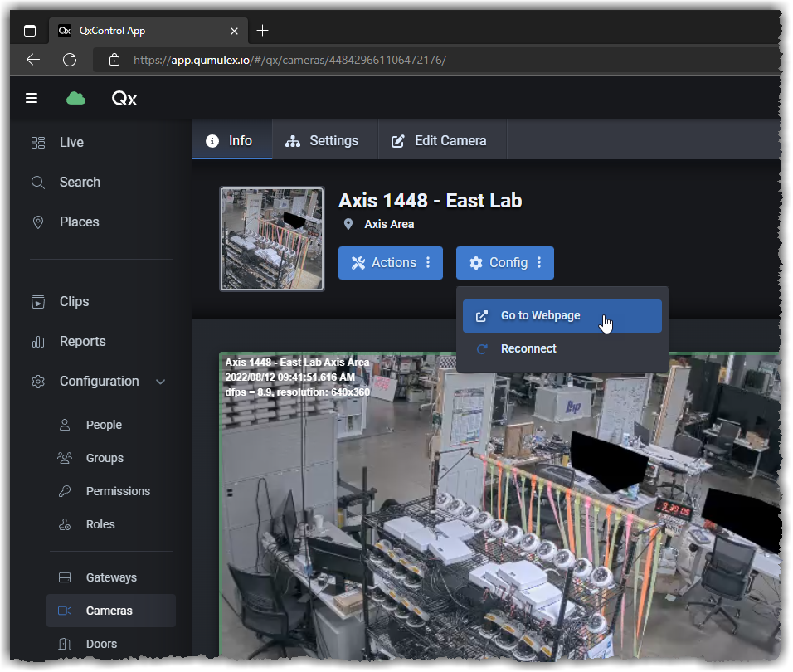Open the Actions dropdown three-dot menu
This screenshot has width=793, height=672.
tap(428, 262)
